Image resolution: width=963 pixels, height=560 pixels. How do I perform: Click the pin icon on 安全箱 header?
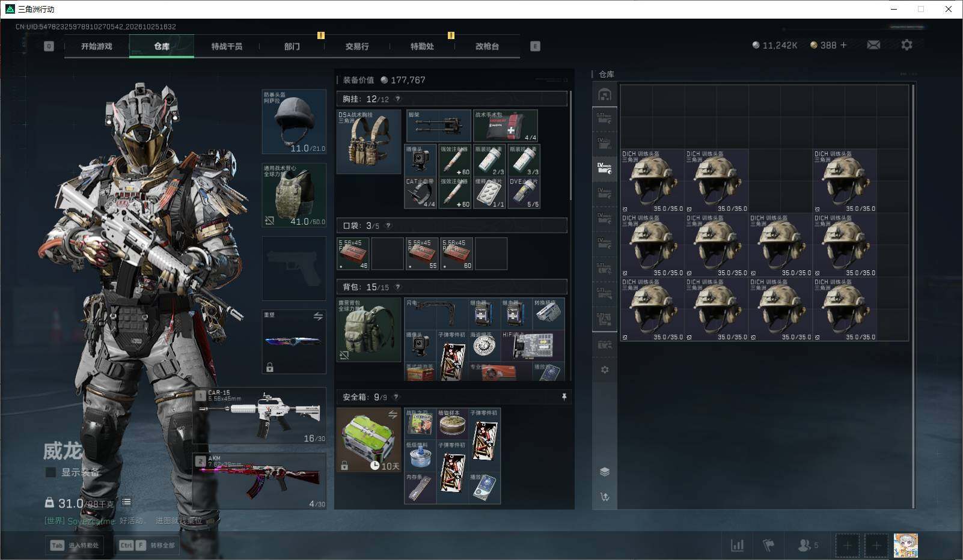[x=564, y=397]
